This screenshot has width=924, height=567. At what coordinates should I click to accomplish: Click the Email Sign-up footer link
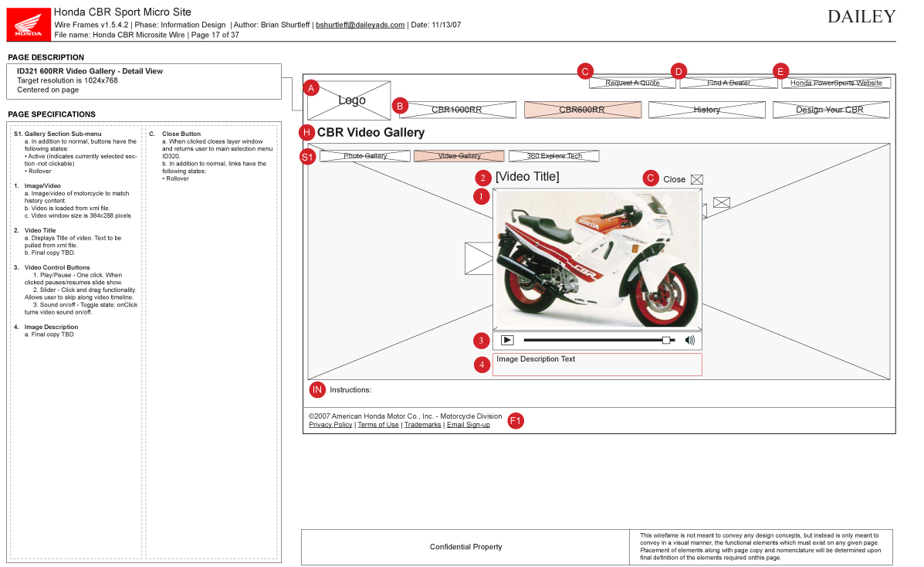coord(468,425)
